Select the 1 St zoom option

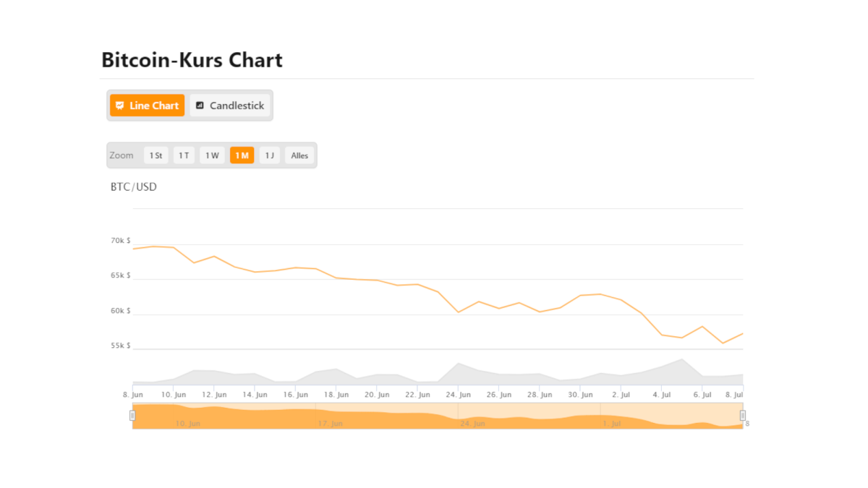tap(156, 155)
